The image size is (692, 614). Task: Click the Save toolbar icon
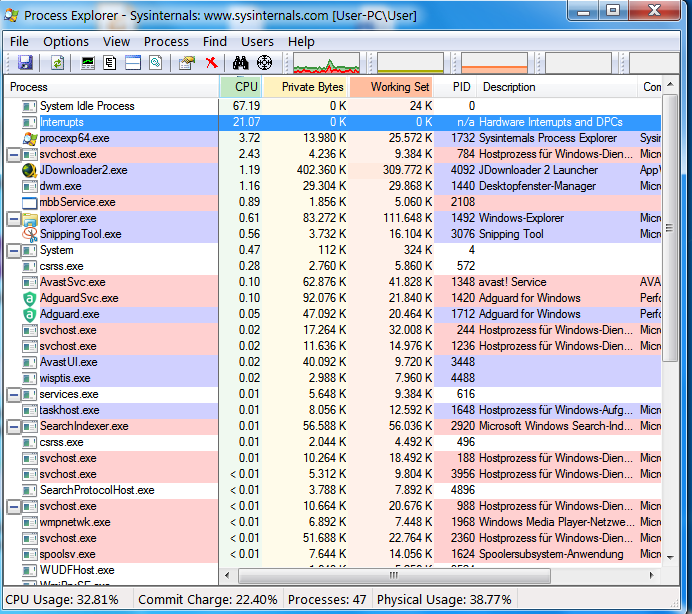pos(25,63)
